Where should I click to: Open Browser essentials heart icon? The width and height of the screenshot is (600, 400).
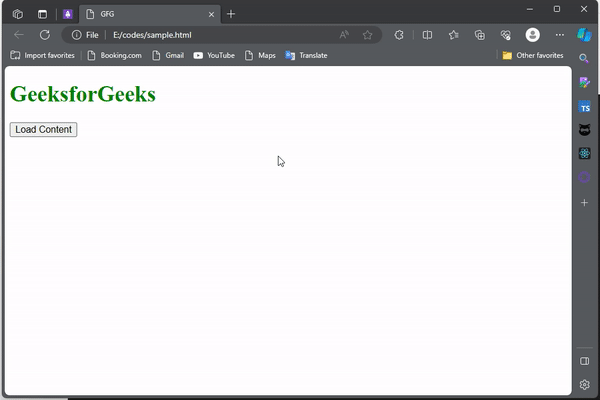click(x=505, y=35)
